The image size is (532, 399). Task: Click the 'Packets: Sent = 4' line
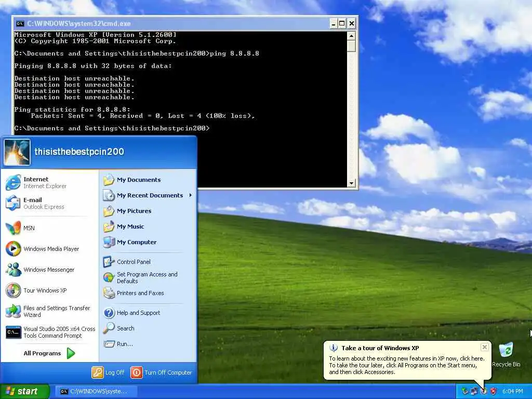[x=142, y=116]
